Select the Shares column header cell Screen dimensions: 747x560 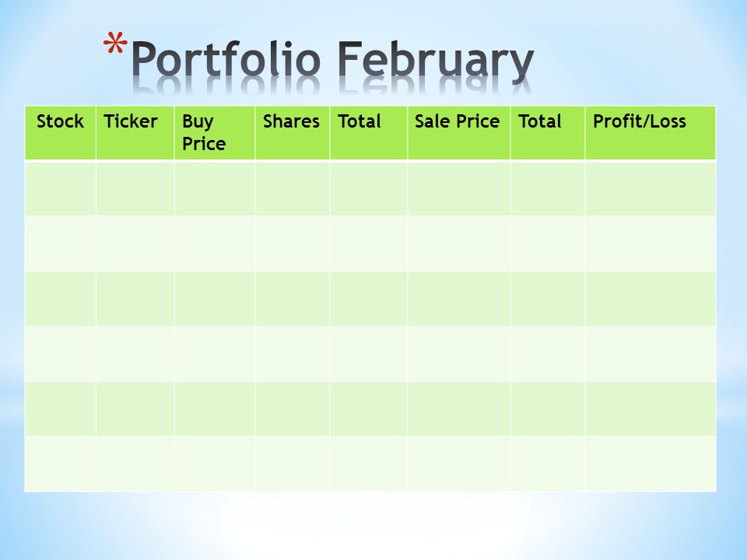tap(292, 133)
